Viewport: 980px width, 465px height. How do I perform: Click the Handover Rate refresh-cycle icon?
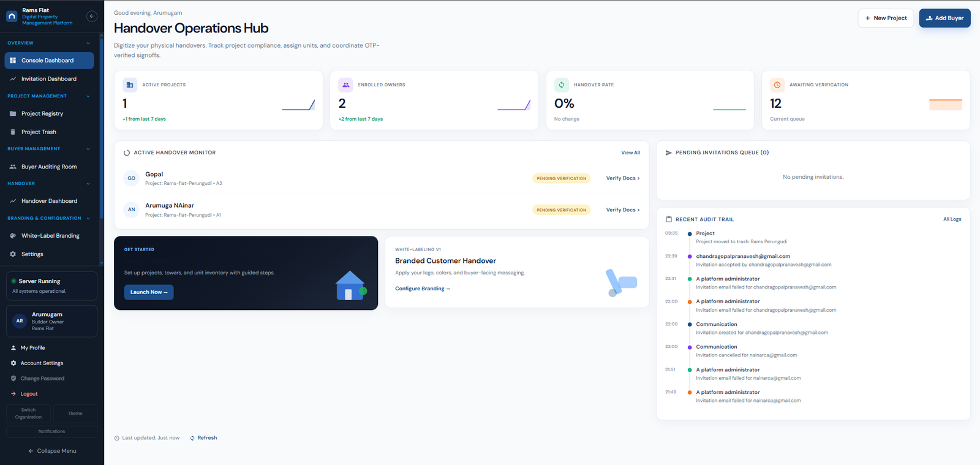point(562,85)
